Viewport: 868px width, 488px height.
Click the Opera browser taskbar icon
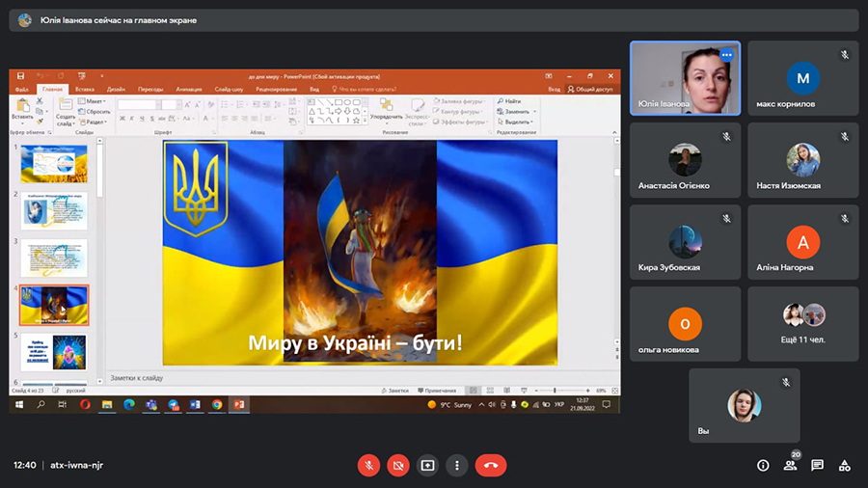click(84, 405)
